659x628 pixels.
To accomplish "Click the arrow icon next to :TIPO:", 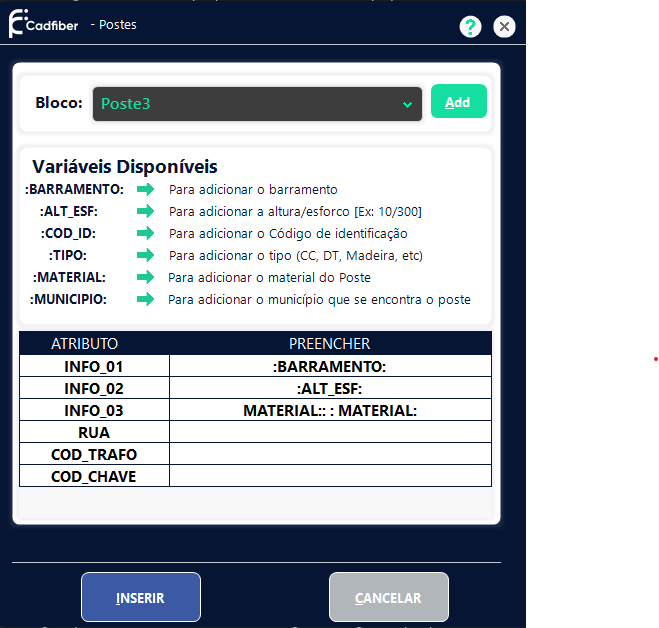I will [x=146, y=255].
